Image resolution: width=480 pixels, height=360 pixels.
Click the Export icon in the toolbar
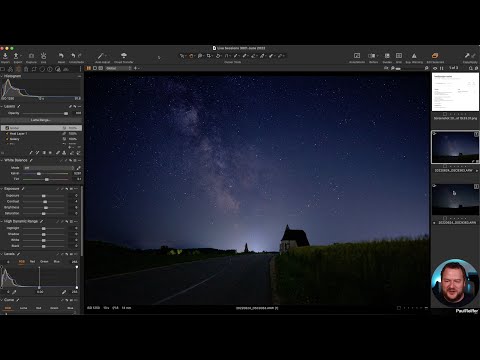coord(16,56)
